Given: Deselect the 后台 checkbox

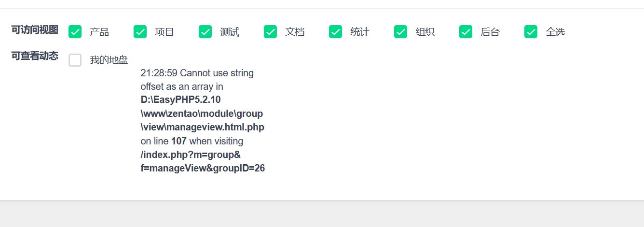Looking at the screenshot, I should [466, 32].
